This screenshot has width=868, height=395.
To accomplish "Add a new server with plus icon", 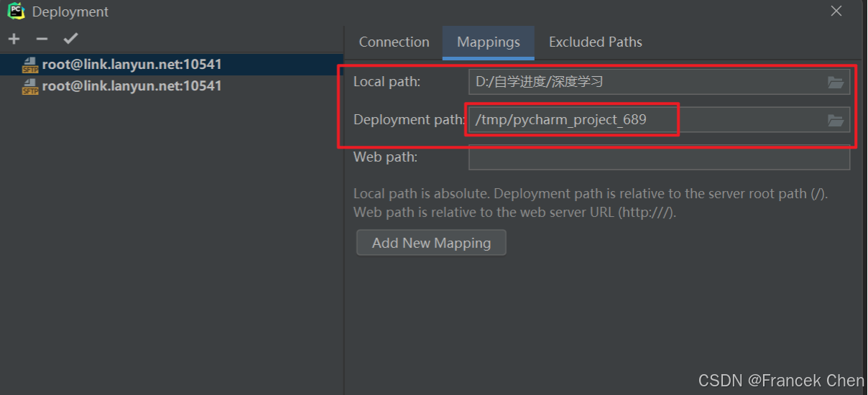I will coord(14,39).
